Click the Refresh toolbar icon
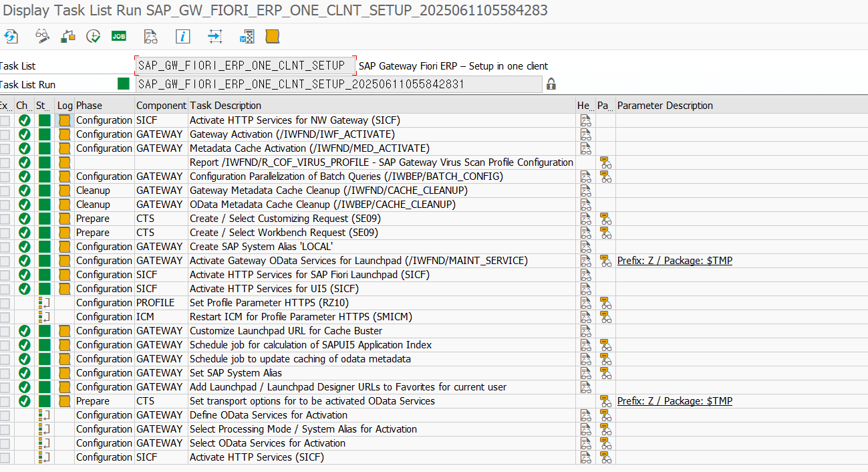 (11, 37)
